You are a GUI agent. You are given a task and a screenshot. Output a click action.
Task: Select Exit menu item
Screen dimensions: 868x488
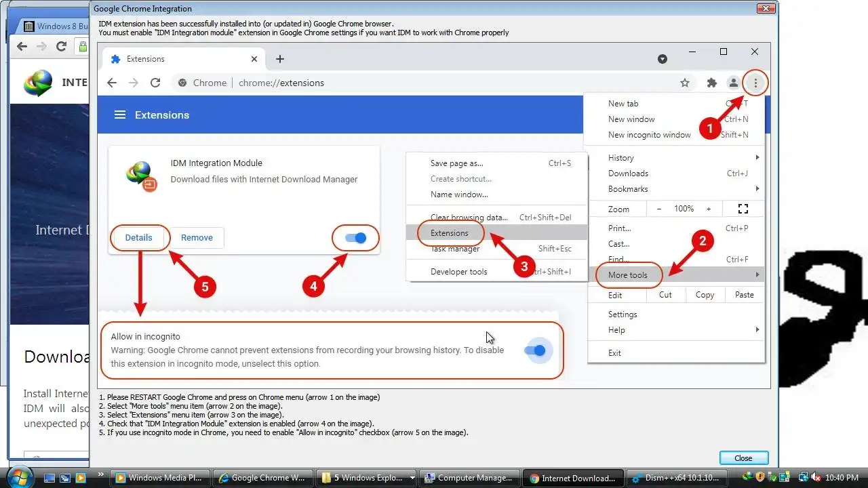675,352
